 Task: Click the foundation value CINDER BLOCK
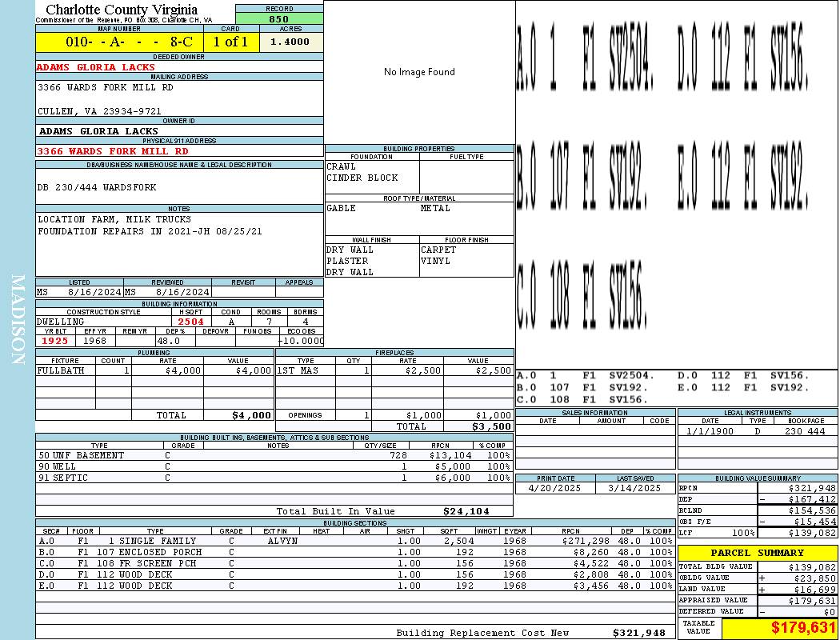coord(362,178)
